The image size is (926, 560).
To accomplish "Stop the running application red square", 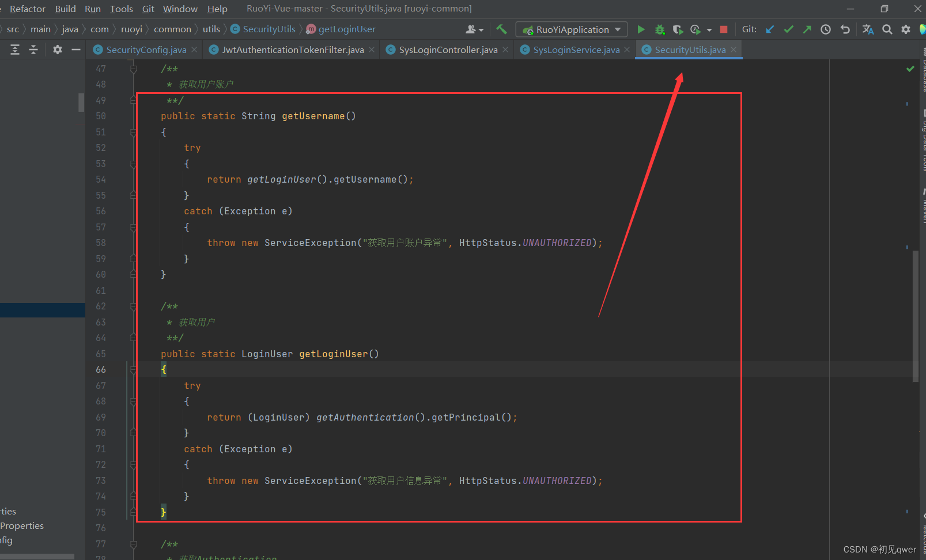I will pyautogui.click(x=724, y=29).
